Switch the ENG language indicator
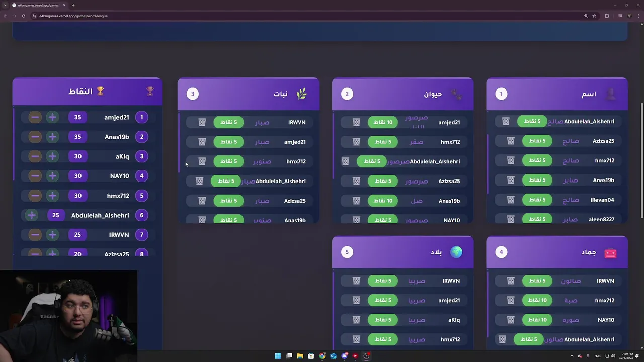This screenshot has height=362, width=644. click(x=598, y=356)
